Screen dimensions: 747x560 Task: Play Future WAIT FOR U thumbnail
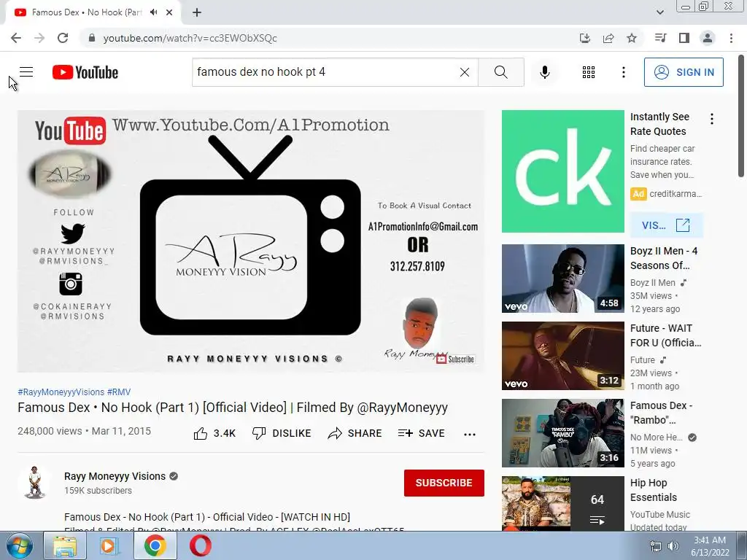click(x=562, y=356)
